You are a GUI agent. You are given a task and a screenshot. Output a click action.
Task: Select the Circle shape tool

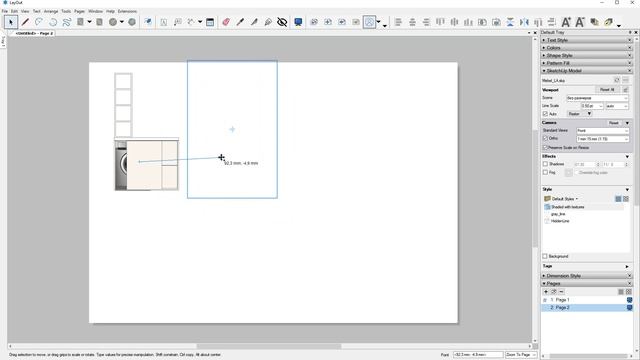point(113,22)
